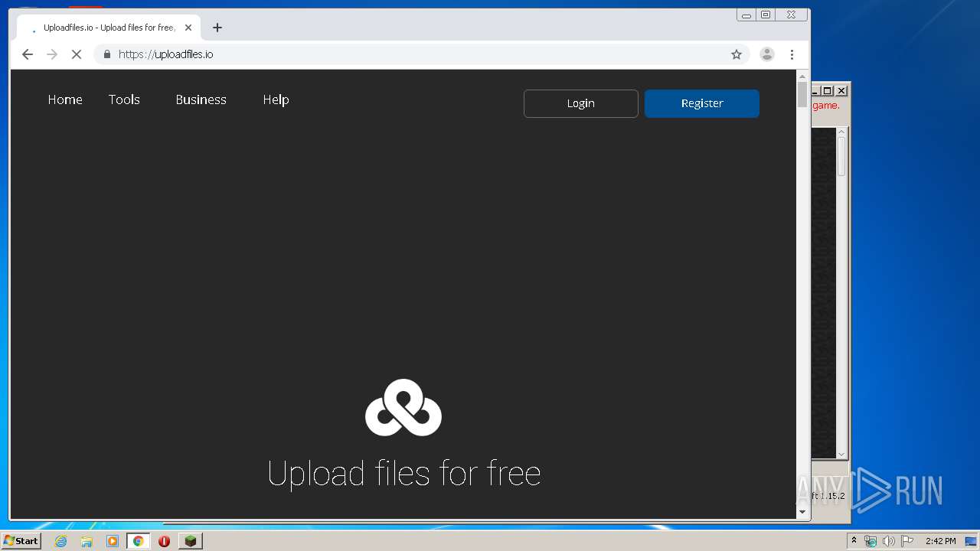Open the Help menu item
Image resolution: width=980 pixels, height=551 pixels.
coord(276,99)
